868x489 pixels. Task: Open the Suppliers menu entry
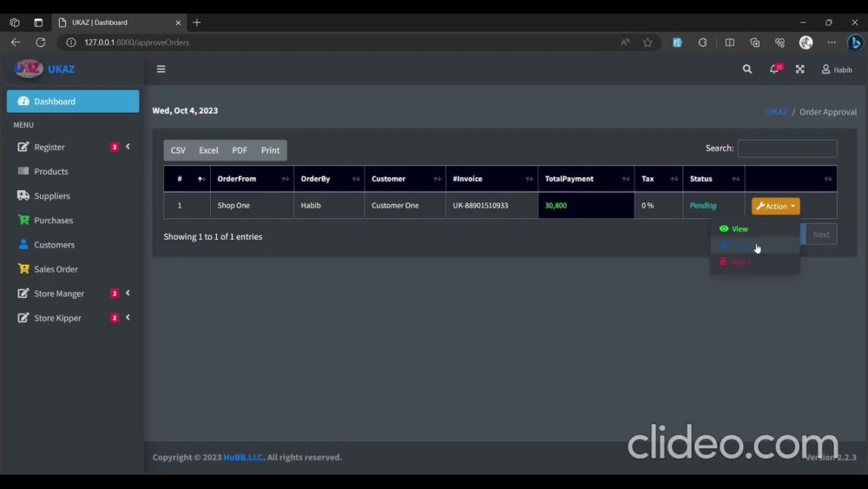(x=73, y=195)
